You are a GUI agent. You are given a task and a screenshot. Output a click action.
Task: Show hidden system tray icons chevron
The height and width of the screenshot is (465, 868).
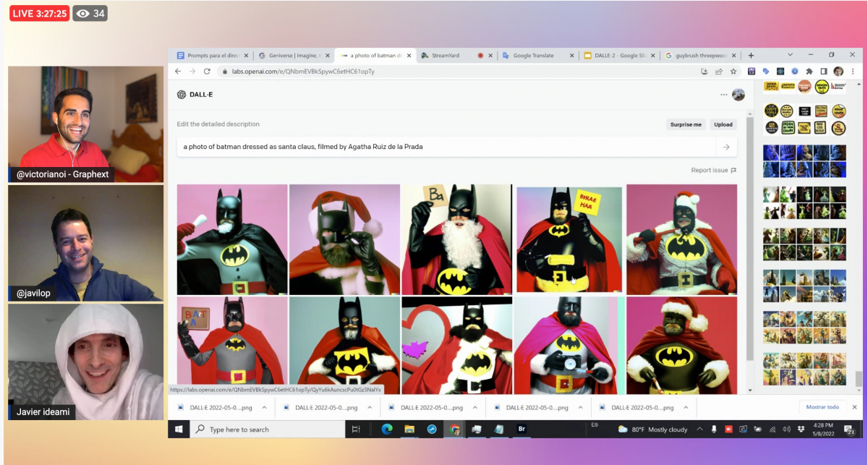[699, 430]
